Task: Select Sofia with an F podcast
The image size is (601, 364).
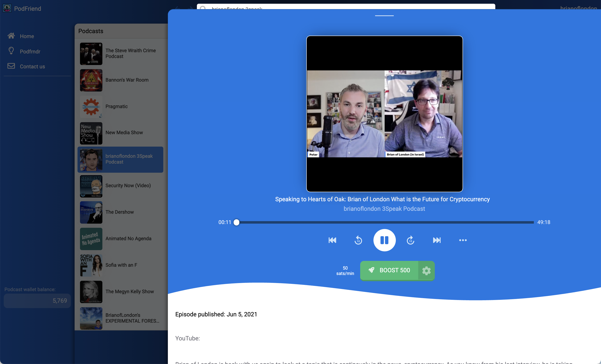Action: click(120, 265)
